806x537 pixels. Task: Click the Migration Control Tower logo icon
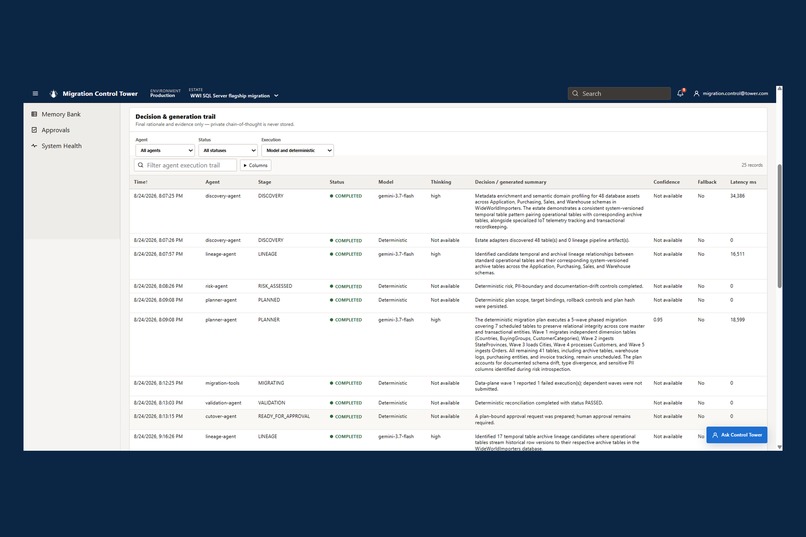pos(53,94)
